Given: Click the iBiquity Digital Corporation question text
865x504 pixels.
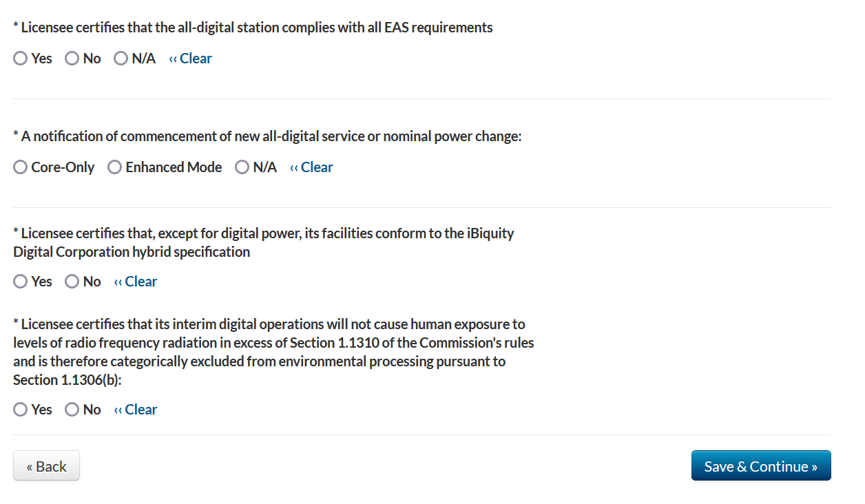Looking at the screenshot, I should point(264,242).
